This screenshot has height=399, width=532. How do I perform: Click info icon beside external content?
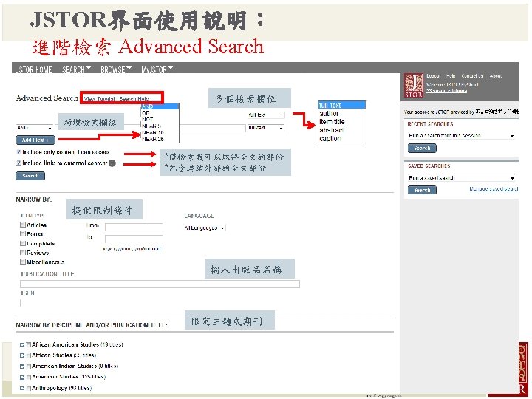(112, 163)
